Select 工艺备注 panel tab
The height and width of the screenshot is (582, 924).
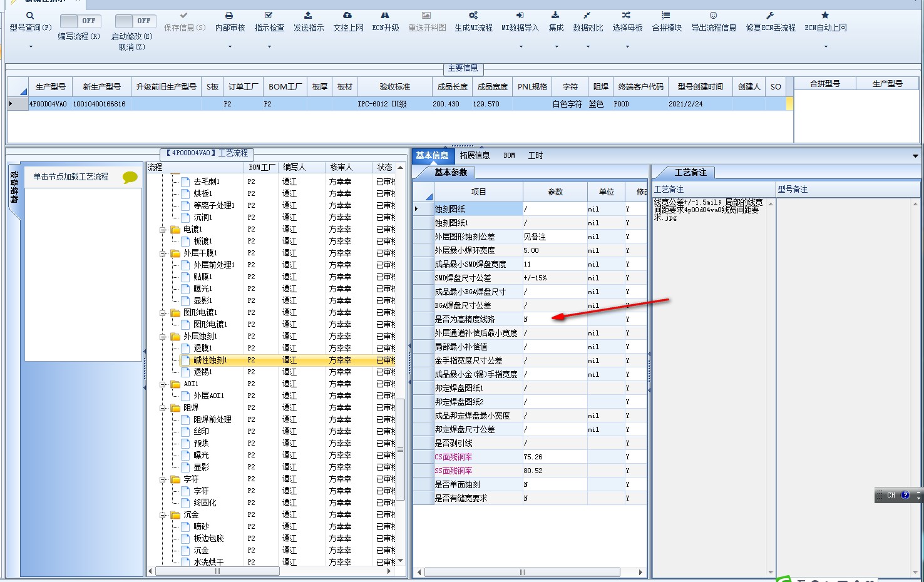tap(690, 172)
